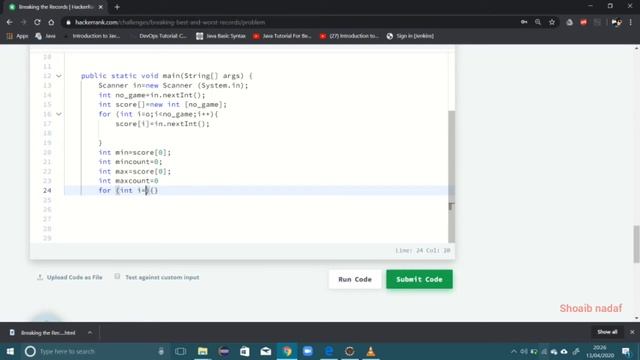Click the taskbar search box
The height and width of the screenshot is (360, 640).
[x=95, y=351]
